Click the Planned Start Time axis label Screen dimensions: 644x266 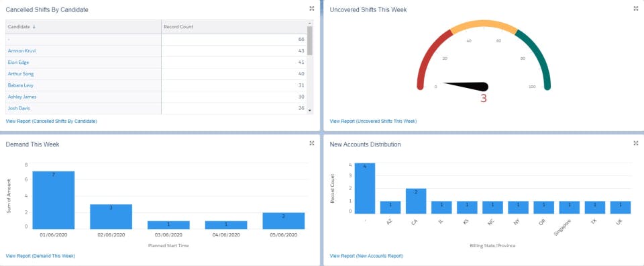168,246
